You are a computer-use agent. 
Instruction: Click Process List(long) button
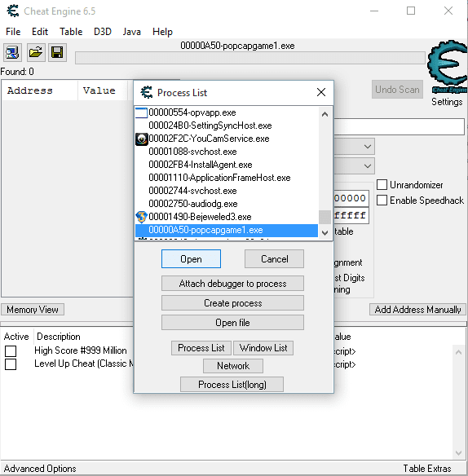[232, 385]
